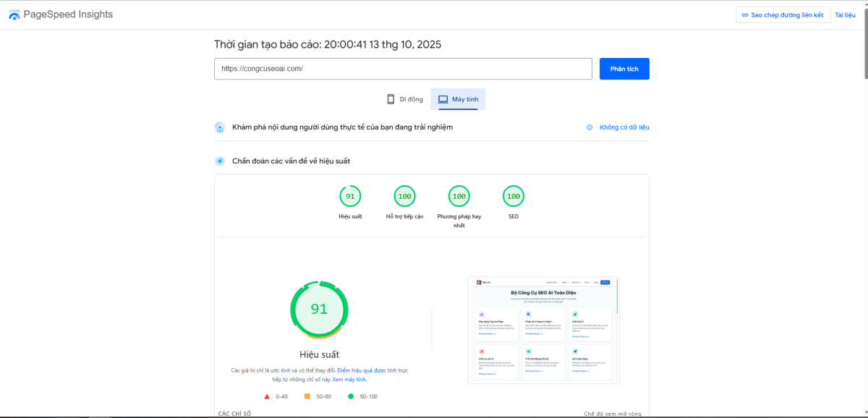
Task: Click the icon beside Chẩn đoán các vấn đề
Action: [x=220, y=161]
